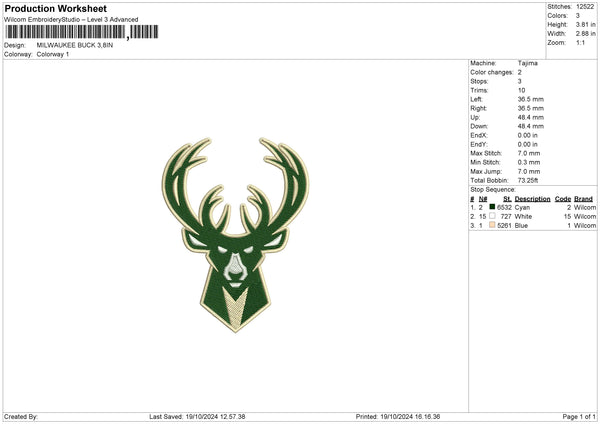Click the Zoom value 1:1
This screenshot has width=600, height=424.
pos(580,43)
